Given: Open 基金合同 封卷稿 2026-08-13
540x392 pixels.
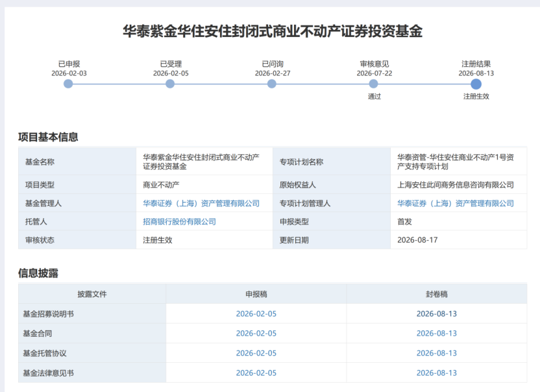Looking at the screenshot, I should click(x=437, y=334).
